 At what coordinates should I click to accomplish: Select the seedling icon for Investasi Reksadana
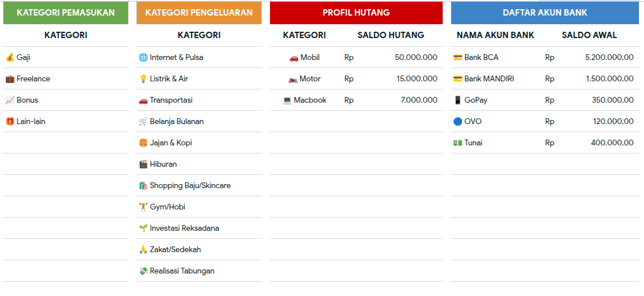[x=143, y=228]
